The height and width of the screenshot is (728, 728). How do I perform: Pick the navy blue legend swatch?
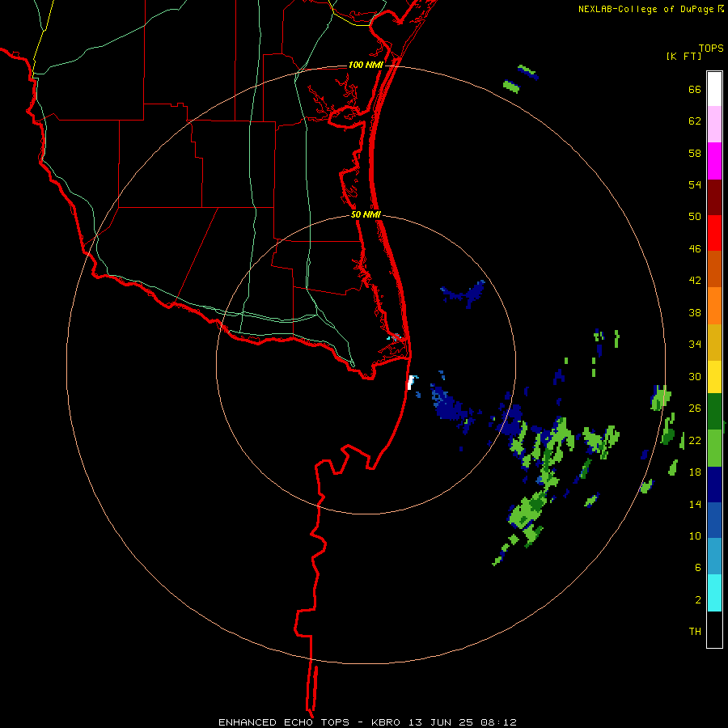click(x=714, y=485)
